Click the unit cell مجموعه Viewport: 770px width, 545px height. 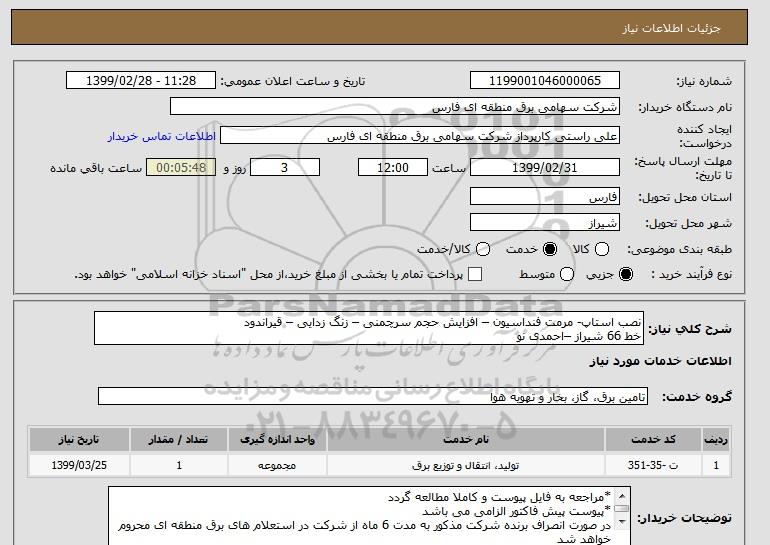277,465
